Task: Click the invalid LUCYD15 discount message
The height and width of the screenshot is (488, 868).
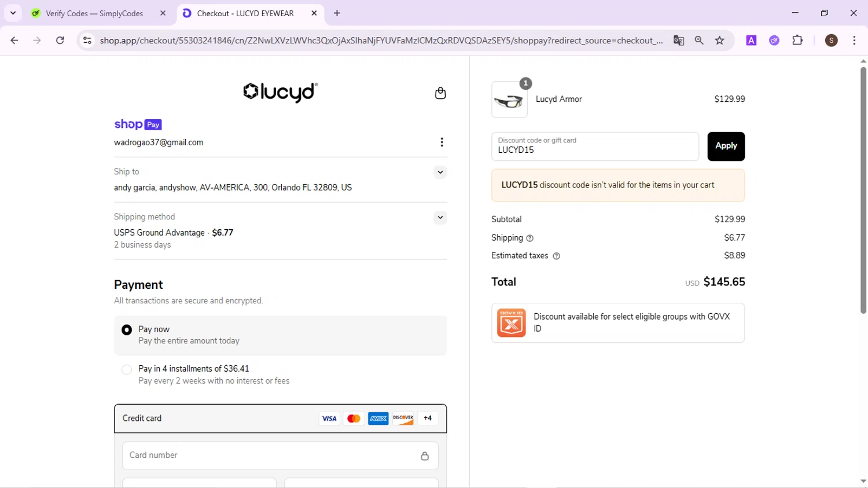Action: click(x=618, y=185)
